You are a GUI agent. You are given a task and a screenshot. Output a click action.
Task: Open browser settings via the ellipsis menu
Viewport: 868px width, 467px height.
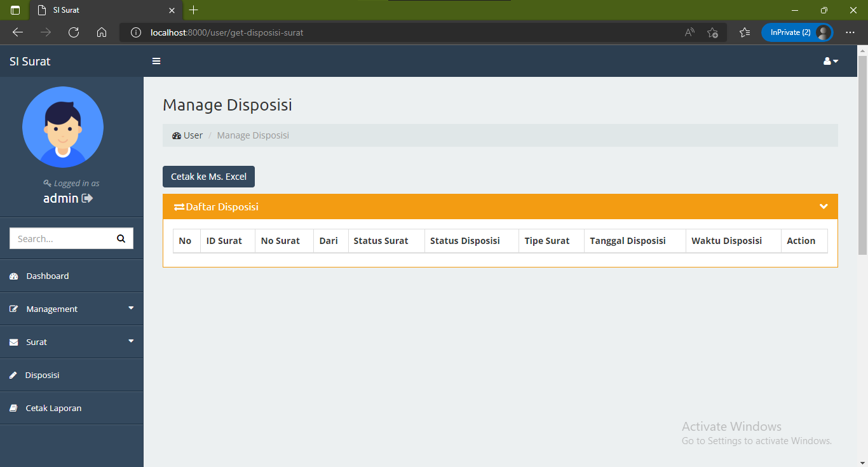click(x=850, y=32)
